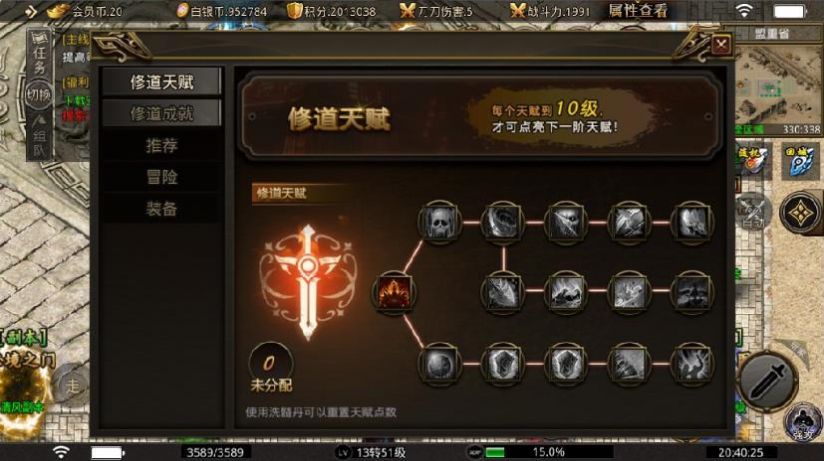Tap the round orb talent in bottom row
This screenshot has height=461, width=824.
(x=440, y=364)
